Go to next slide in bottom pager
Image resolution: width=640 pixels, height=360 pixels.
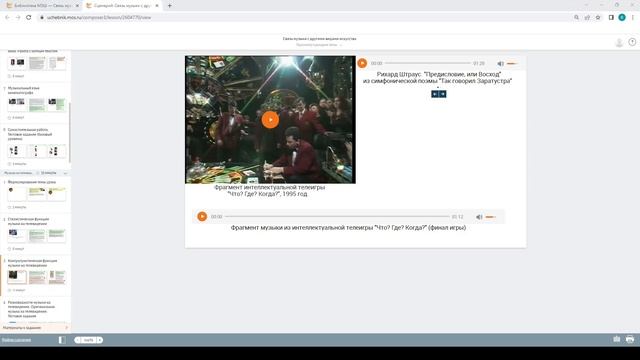pos(99,340)
